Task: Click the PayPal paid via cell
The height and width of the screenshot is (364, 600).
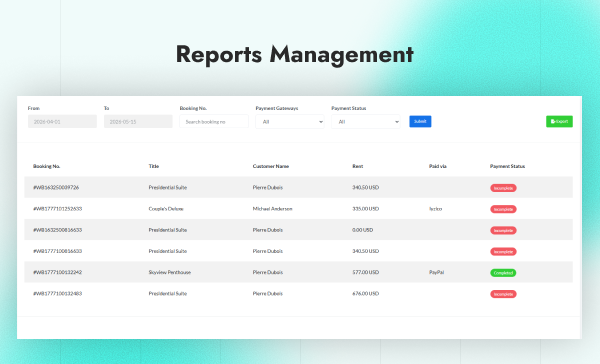Action: tap(437, 272)
